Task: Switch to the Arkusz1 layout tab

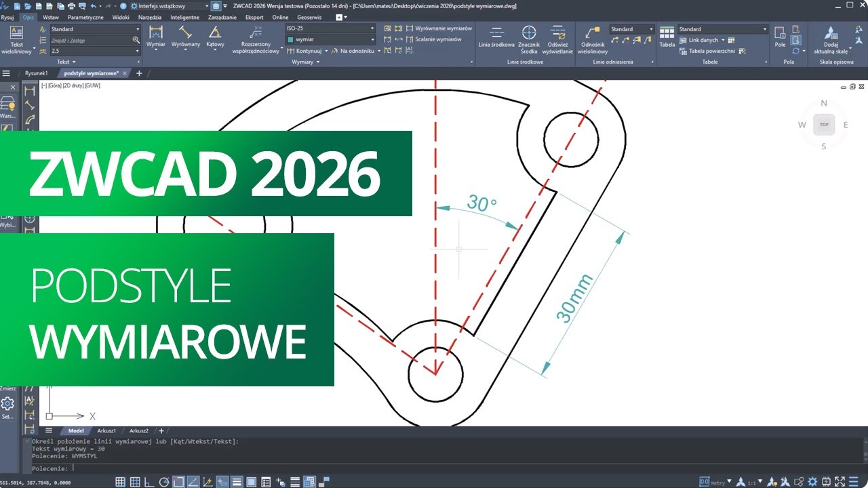Action: [x=106, y=430]
